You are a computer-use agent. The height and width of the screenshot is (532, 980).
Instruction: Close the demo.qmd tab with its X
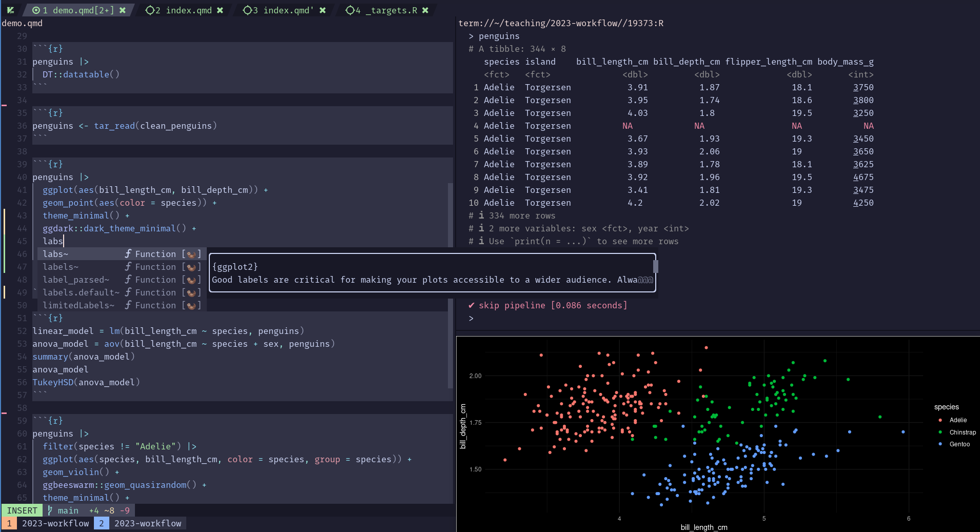[123, 10]
